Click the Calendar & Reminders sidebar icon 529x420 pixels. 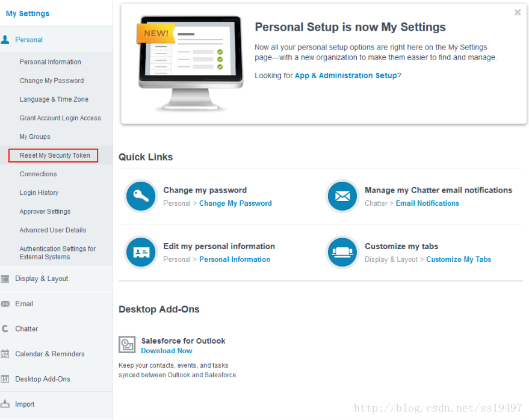point(5,354)
